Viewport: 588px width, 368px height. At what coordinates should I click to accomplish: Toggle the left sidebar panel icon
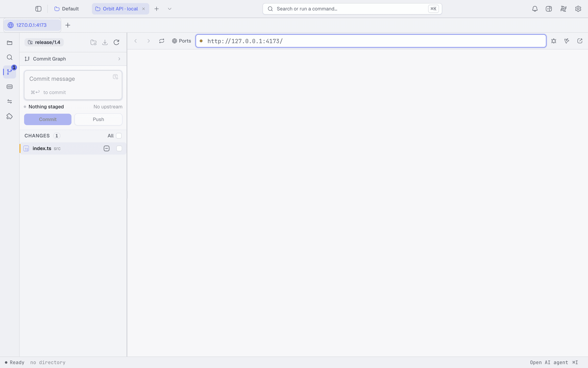coord(38,9)
